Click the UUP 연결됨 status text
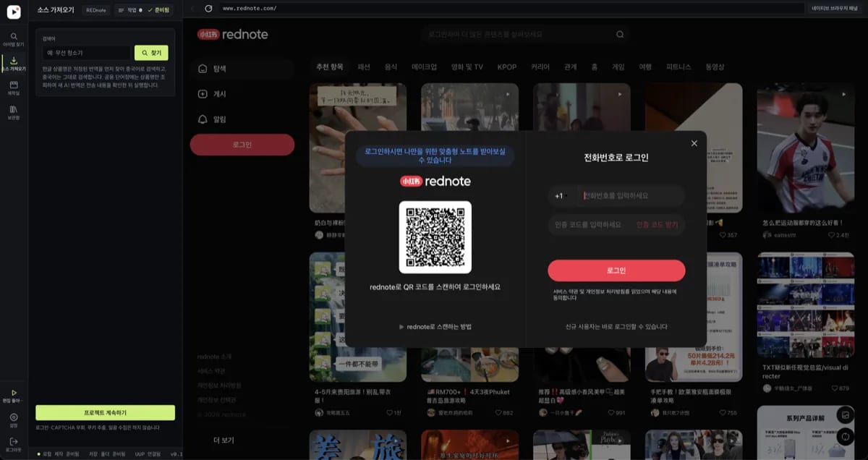 click(149, 454)
